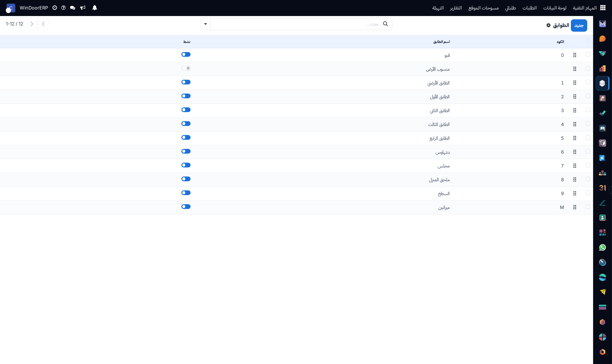
Task: Open the megaphone announcements icon
Action: pos(83,8)
